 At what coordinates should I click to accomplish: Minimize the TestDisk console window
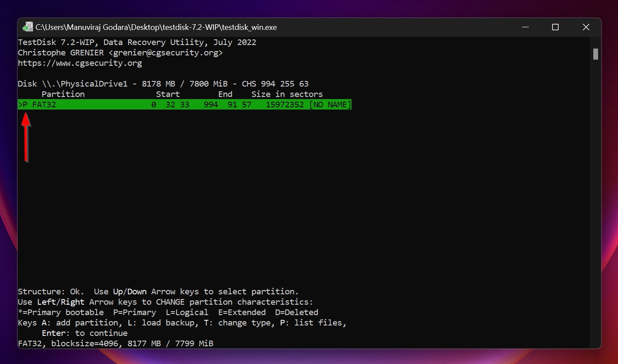(x=525, y=27)
